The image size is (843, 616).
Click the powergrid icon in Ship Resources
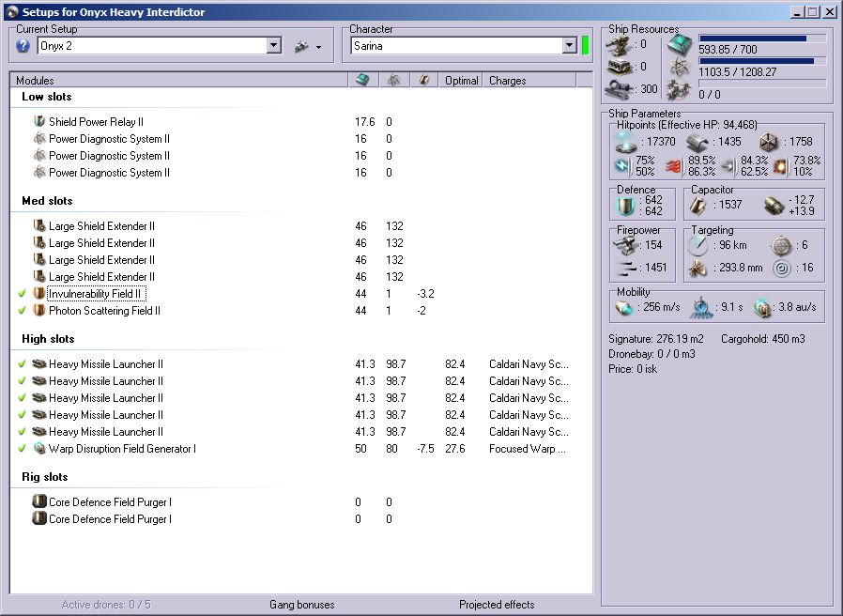(680, 69)
